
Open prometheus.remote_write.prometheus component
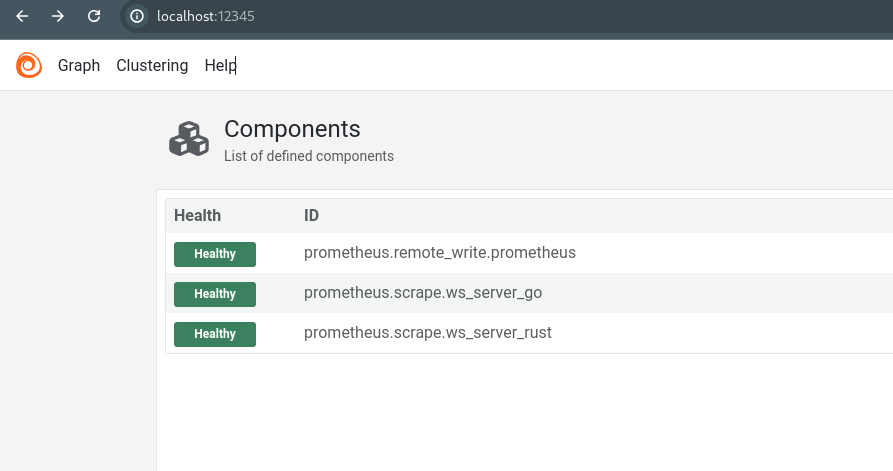[440, 253]
